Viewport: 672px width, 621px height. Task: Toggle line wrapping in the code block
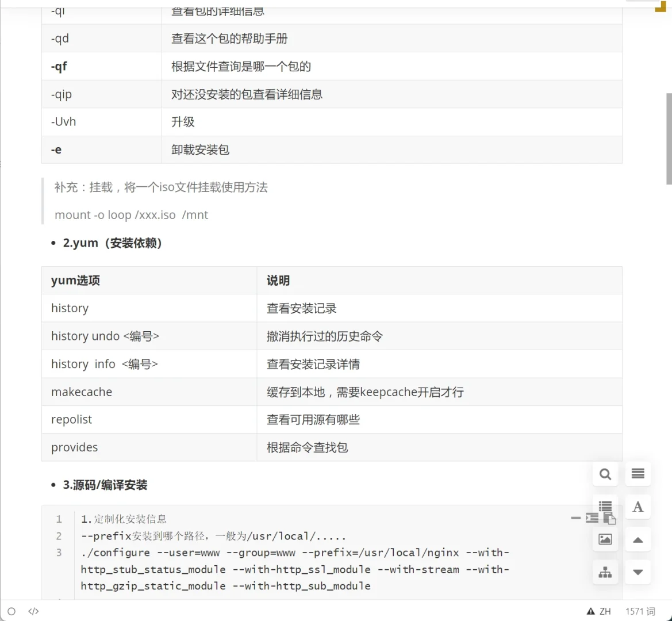point(592,517)
